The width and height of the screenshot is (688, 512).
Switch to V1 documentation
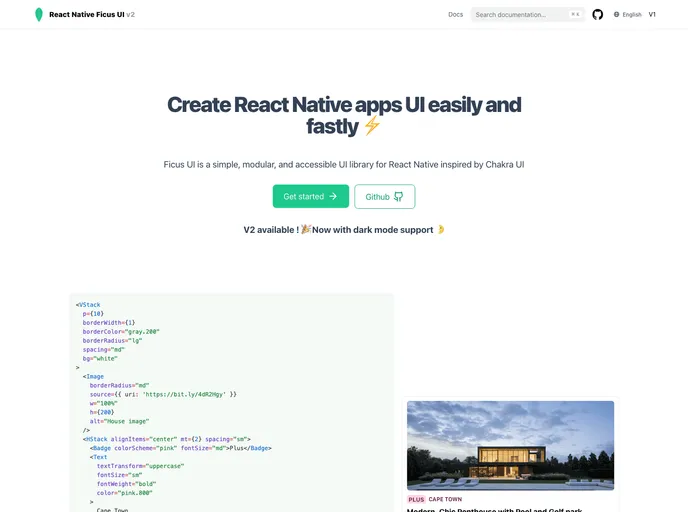[652, 14]
